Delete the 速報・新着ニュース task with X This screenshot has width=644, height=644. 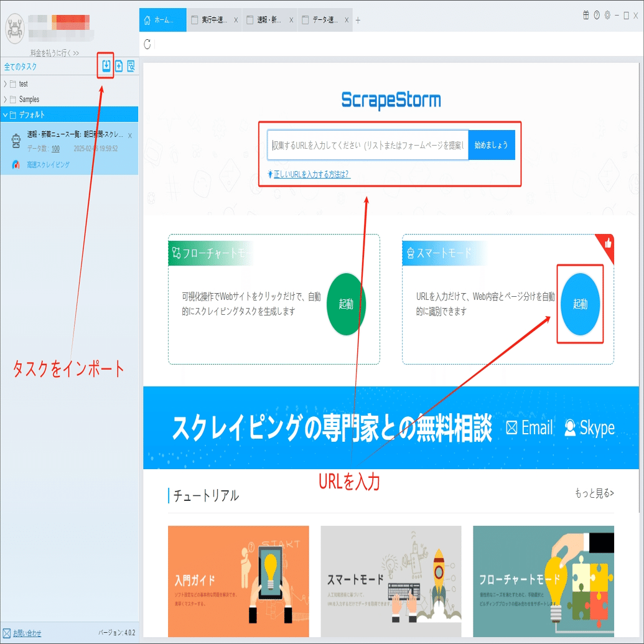[130, 136]
